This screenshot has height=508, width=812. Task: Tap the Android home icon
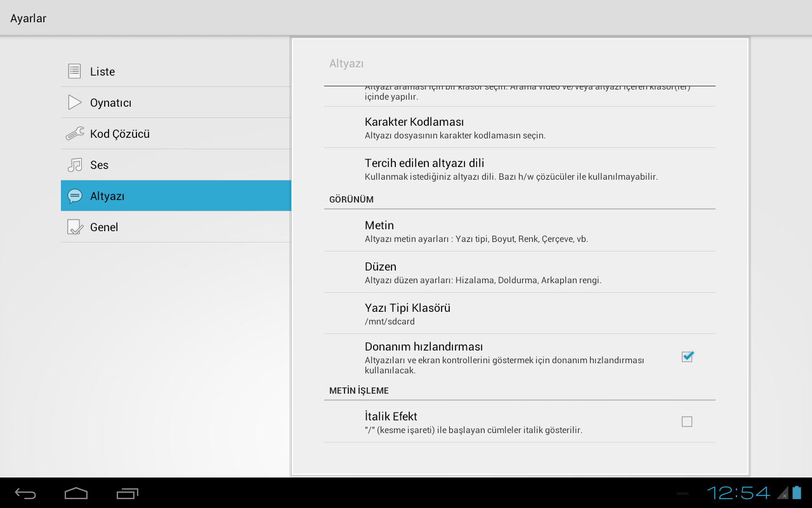(76, 493)
